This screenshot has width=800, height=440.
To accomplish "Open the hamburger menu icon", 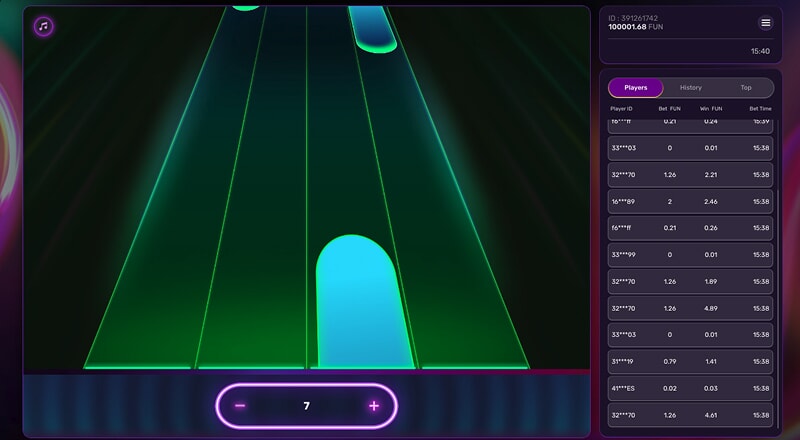I will 766,23.
